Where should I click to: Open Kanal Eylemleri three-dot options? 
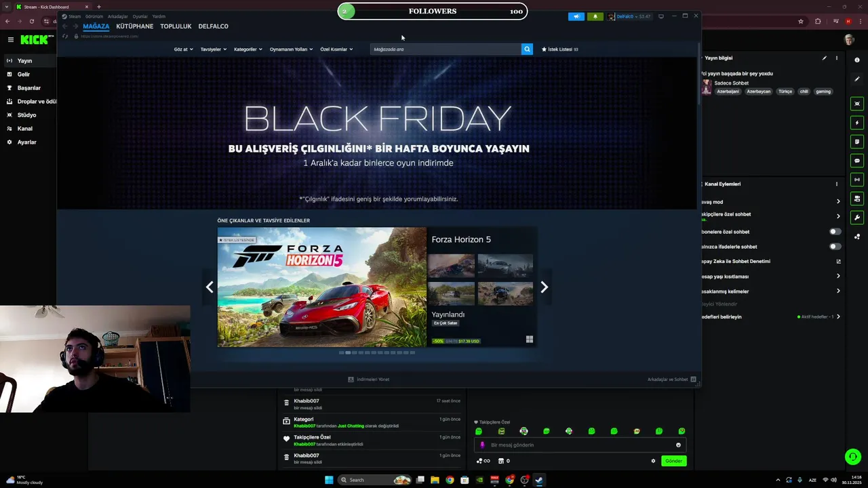point(837,184)
